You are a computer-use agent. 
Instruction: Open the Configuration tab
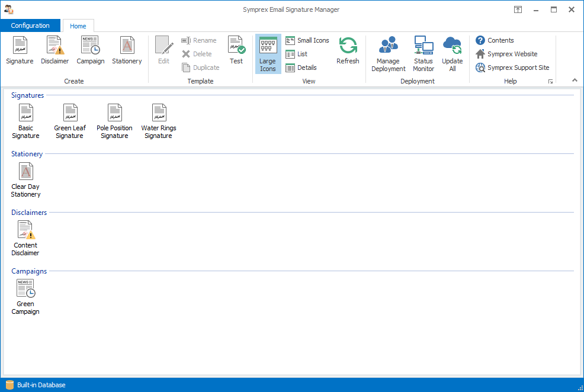[30, 25]
